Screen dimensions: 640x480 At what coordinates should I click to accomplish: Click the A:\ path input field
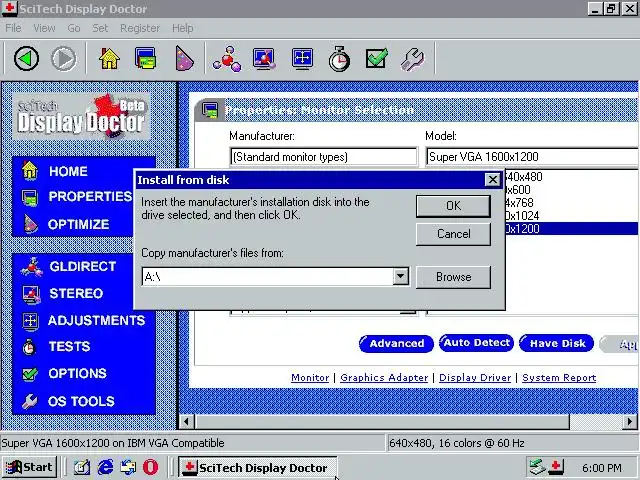point(267,277)
